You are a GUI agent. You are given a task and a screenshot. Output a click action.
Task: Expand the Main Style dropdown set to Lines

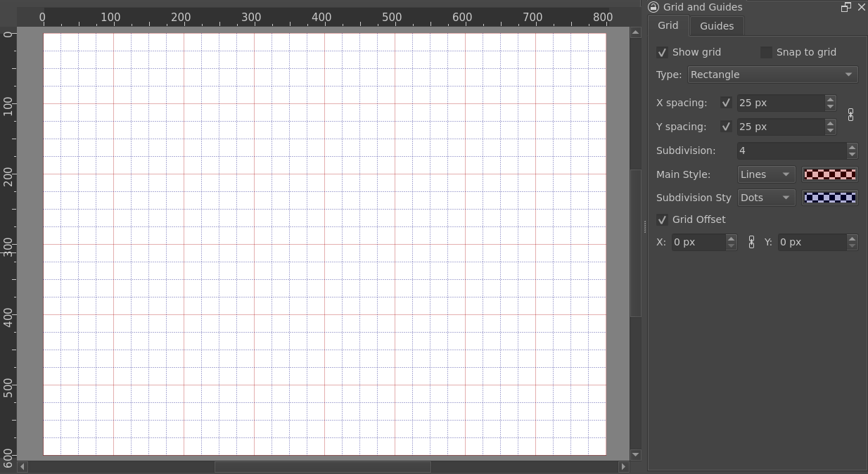click(x=766, y=174)
